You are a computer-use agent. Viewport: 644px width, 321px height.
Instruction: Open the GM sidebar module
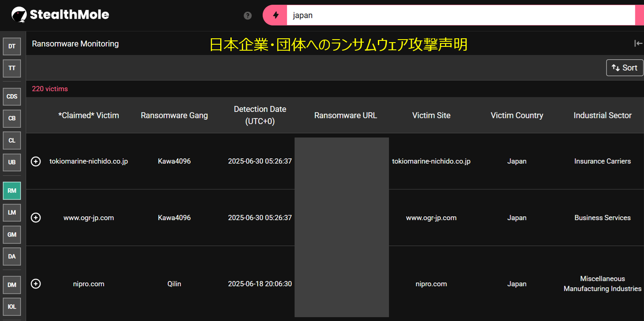point(12,235)
